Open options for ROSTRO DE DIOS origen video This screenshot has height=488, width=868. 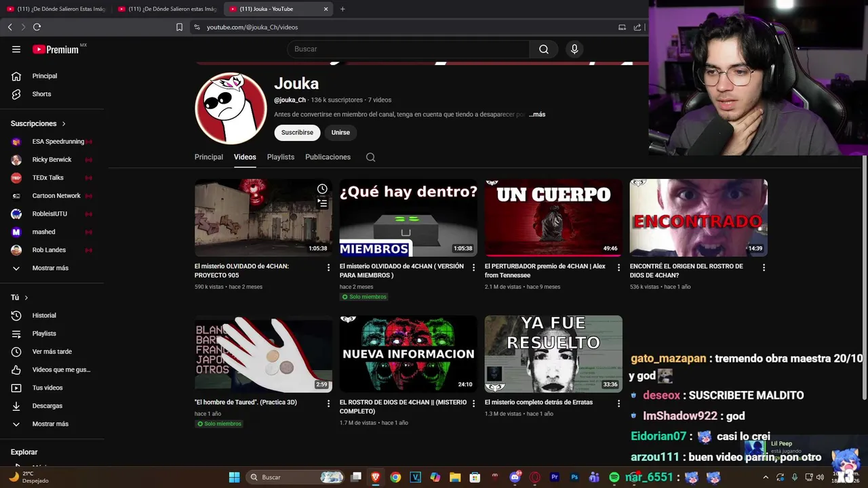pos(764,268)
